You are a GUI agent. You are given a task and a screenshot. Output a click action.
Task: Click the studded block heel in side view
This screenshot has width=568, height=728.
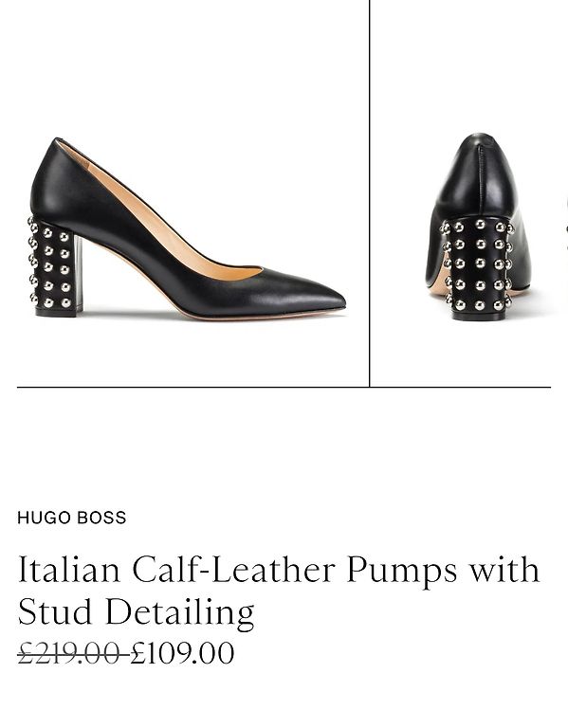55,267
